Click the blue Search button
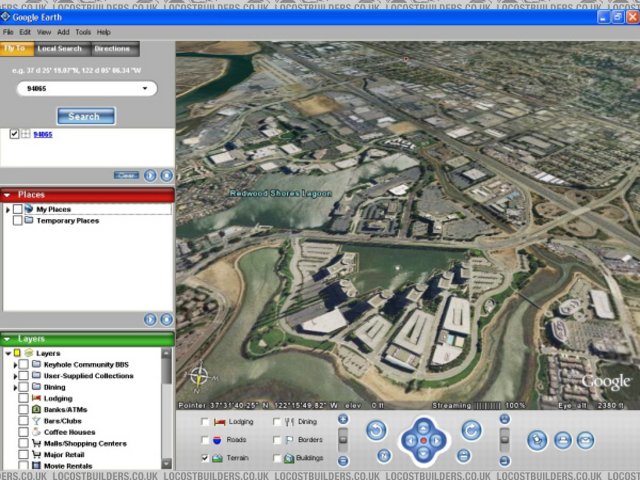The image size is (640, 480). click(86, 116)
